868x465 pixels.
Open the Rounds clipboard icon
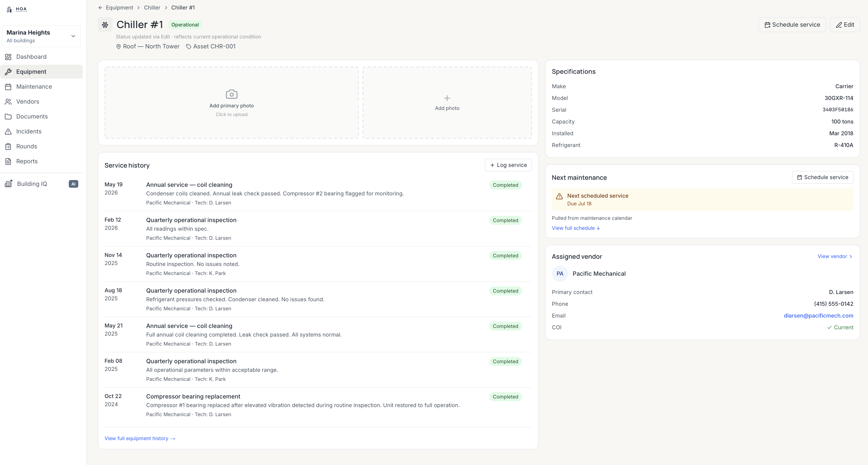click(x=8, y=147)
